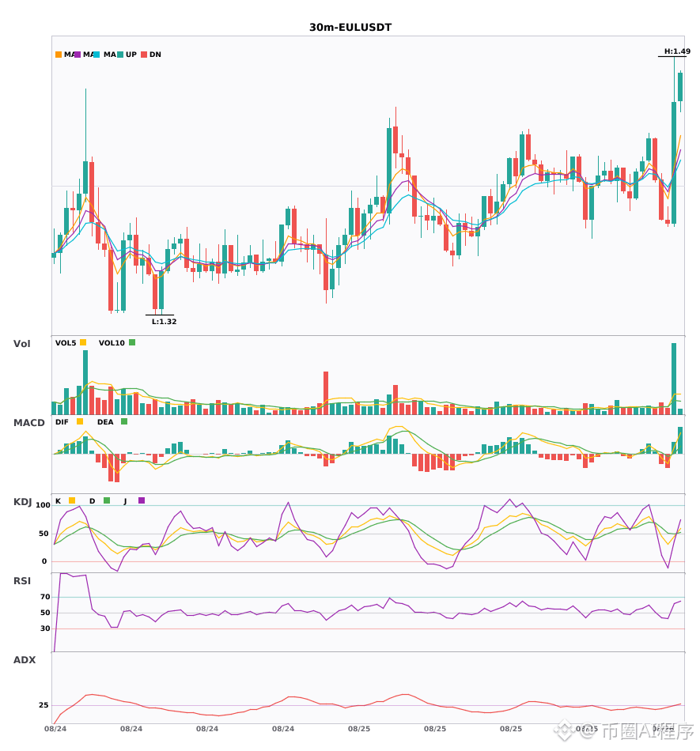Click the KDJ panel label
The image size is (700, 751).
pos(22,502)
